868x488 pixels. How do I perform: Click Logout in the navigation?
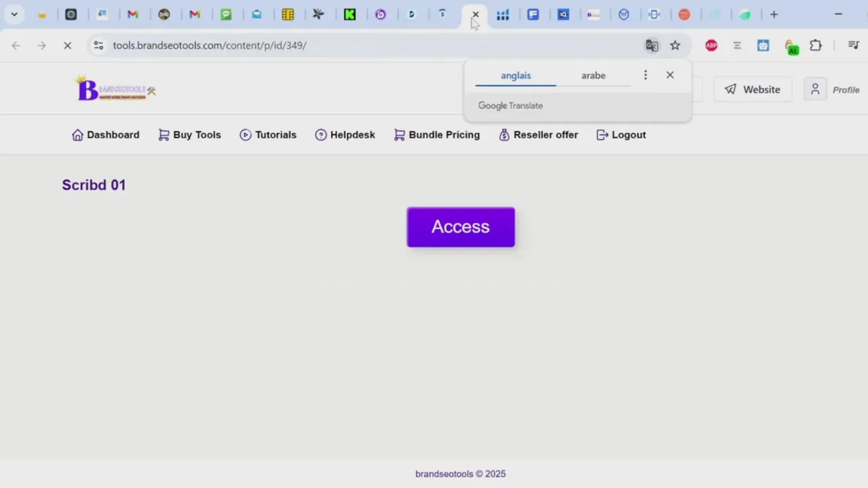click(x=621, y=135)
